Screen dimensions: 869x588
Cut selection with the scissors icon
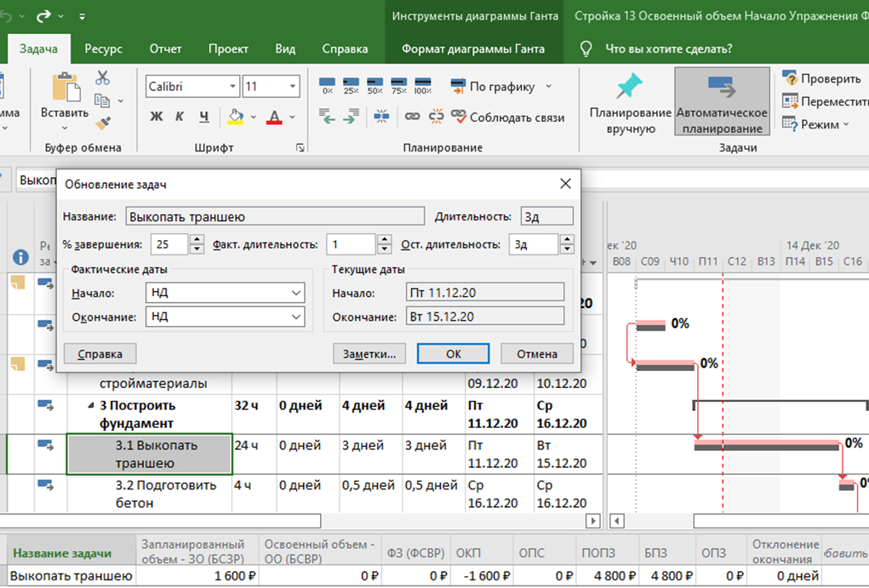point(102,77)
